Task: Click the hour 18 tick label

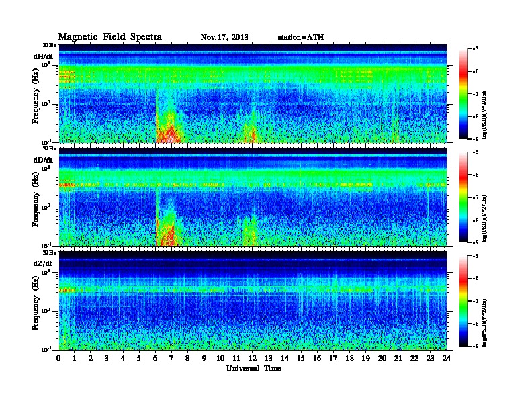Action: click(349, 358)
